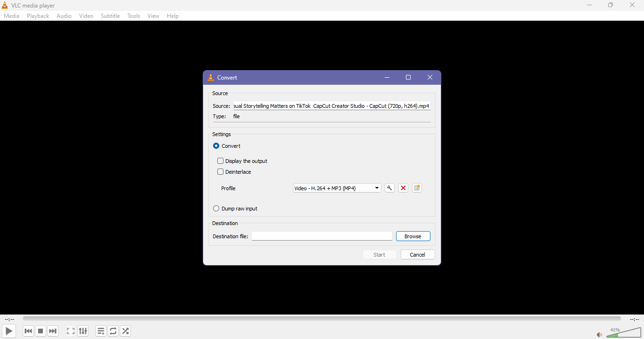The height and width of the screenshot is (339, 644).
Task: Click VLC cone icon in Convert title bar
Action: 211,78
